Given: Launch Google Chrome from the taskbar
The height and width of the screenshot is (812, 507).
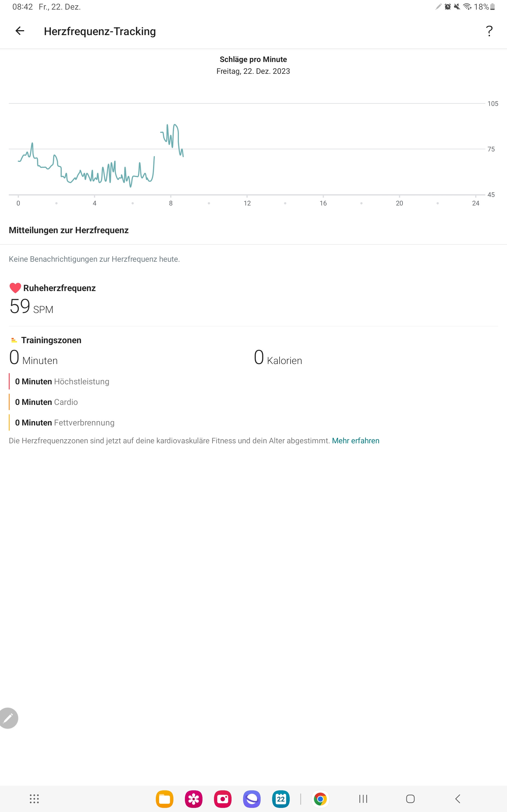Looking at the screenshot, I should pyautogui.click(x=320, y=799).
